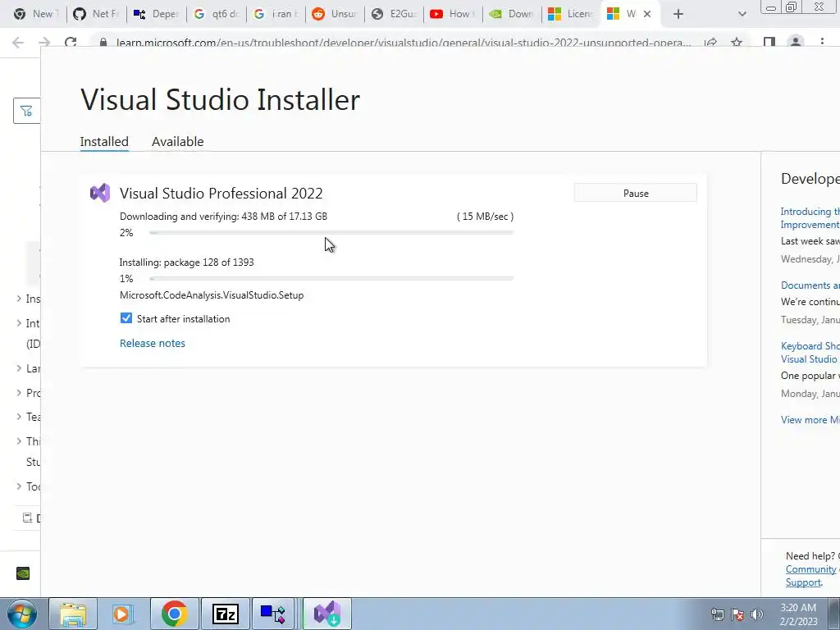Open Google Chrome from the taskbar
840x630 pixels.
[174, 614]
